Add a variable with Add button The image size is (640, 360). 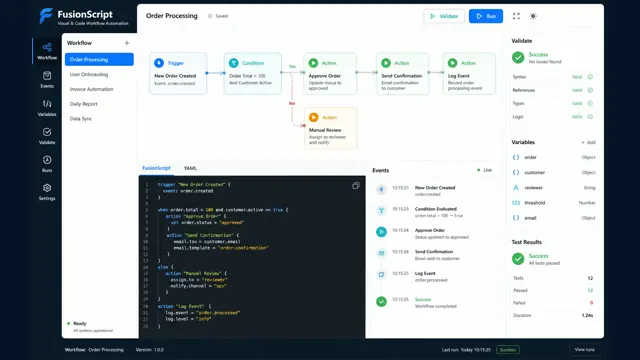tap(588, 142)
